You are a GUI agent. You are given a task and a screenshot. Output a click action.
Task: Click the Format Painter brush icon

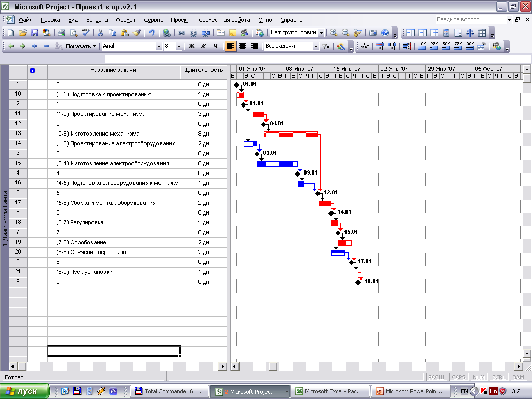coord(137,33)
